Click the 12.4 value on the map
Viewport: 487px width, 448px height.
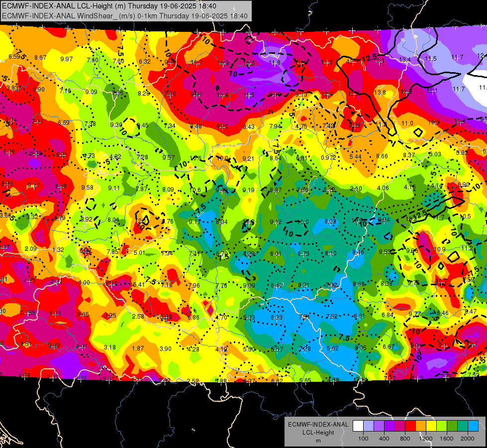click(327, 94)
